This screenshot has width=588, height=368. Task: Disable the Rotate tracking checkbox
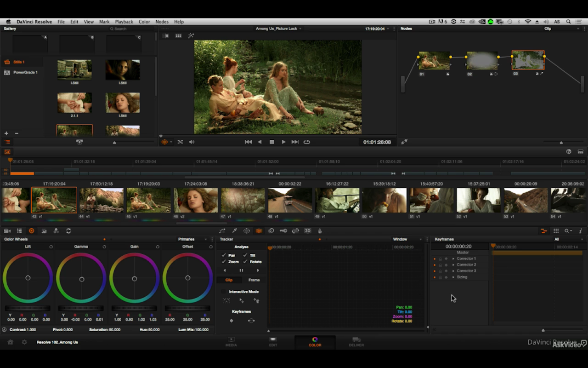[245, 262]
